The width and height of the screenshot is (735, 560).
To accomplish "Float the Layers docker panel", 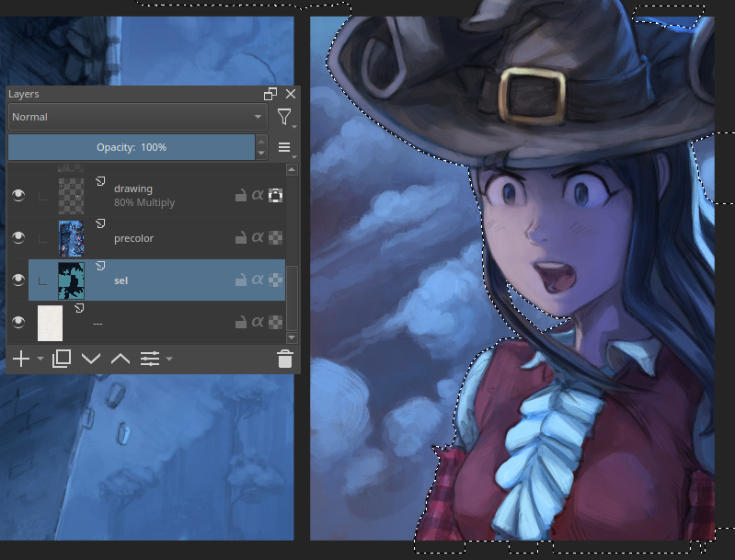I will (270, 94).
